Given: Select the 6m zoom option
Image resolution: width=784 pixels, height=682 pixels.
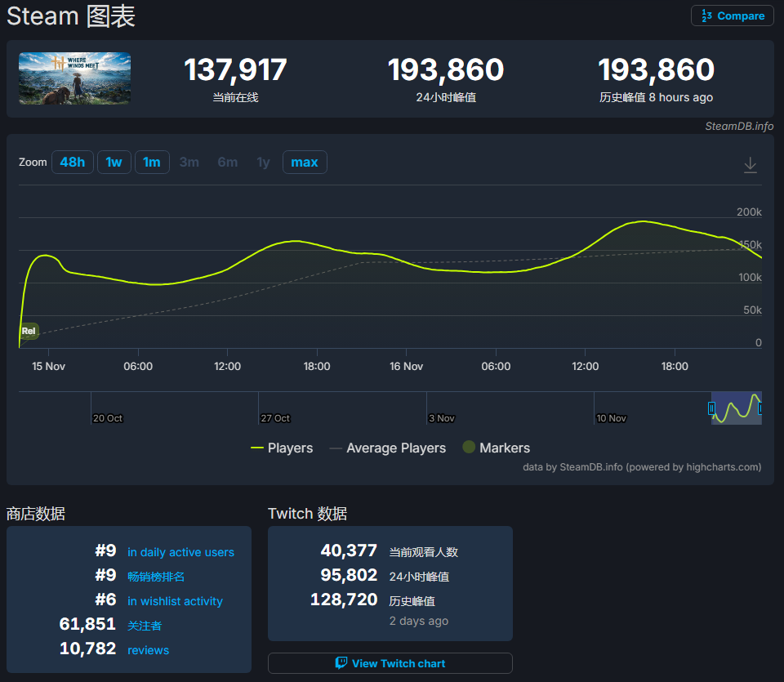Looking at the screenshot, I should pos(227,162).
